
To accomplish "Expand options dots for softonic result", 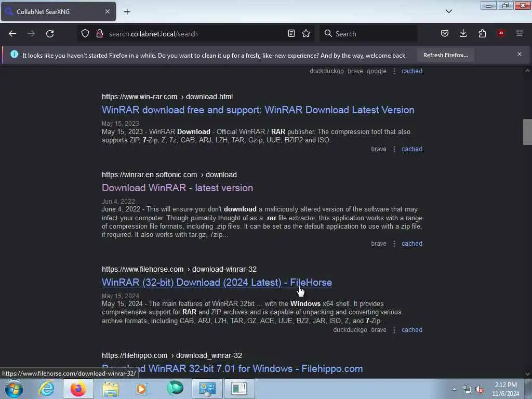I will (394, 244).
